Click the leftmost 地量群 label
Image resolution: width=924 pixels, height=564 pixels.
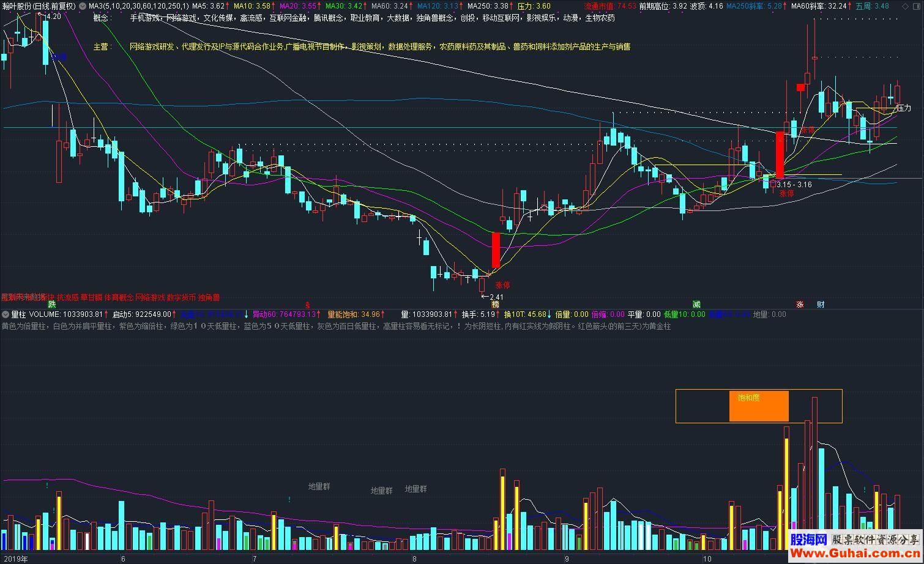[x=319, y=487]
